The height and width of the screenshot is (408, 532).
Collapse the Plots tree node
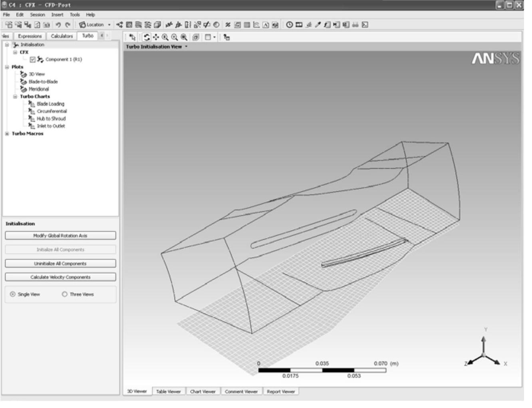pyautogui.click(x=7, y=67)
